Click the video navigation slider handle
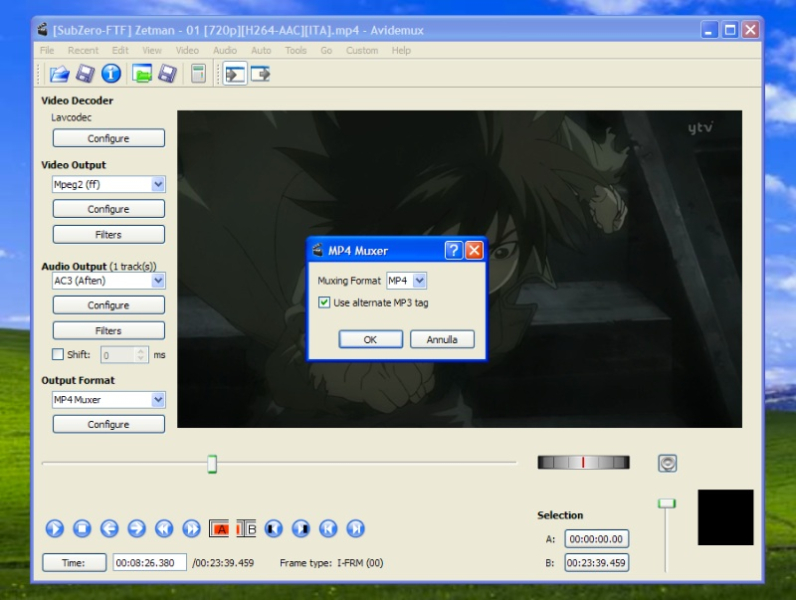Image resolution: width=796 pixels, height=600 pixels. pyautogui.click(x=212, y=464)
